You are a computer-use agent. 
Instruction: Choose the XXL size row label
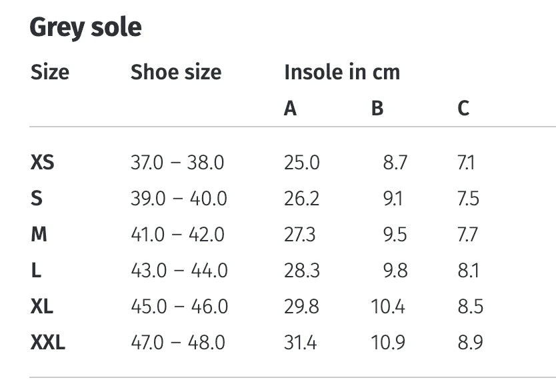tap(48, 343)
